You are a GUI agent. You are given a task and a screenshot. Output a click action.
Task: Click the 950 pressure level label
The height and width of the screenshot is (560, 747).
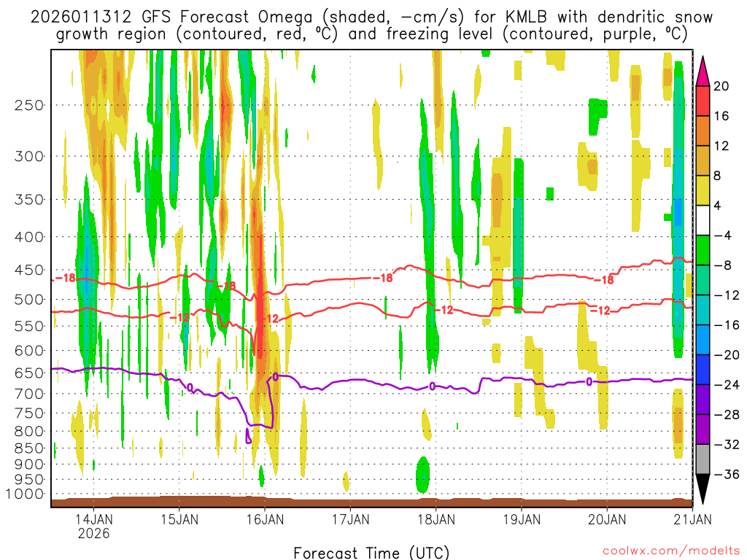coord(29,480)
